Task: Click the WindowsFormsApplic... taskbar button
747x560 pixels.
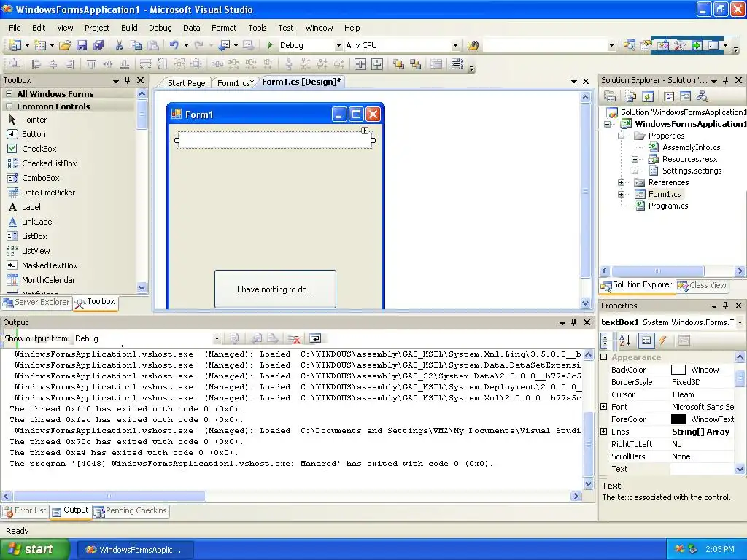Action: 135,550
